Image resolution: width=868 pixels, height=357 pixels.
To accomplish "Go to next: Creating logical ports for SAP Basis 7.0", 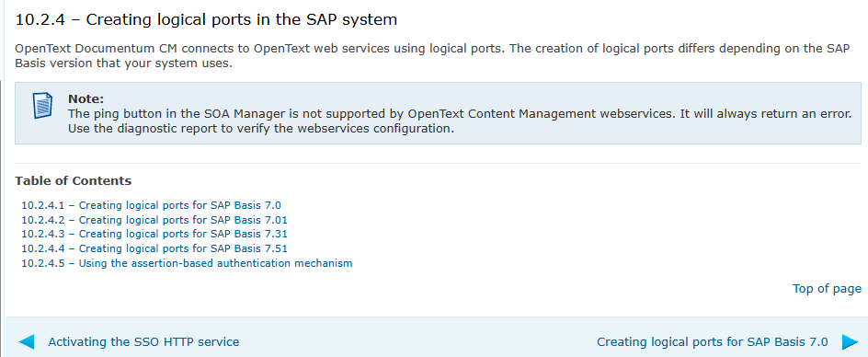I will point(713,342).
